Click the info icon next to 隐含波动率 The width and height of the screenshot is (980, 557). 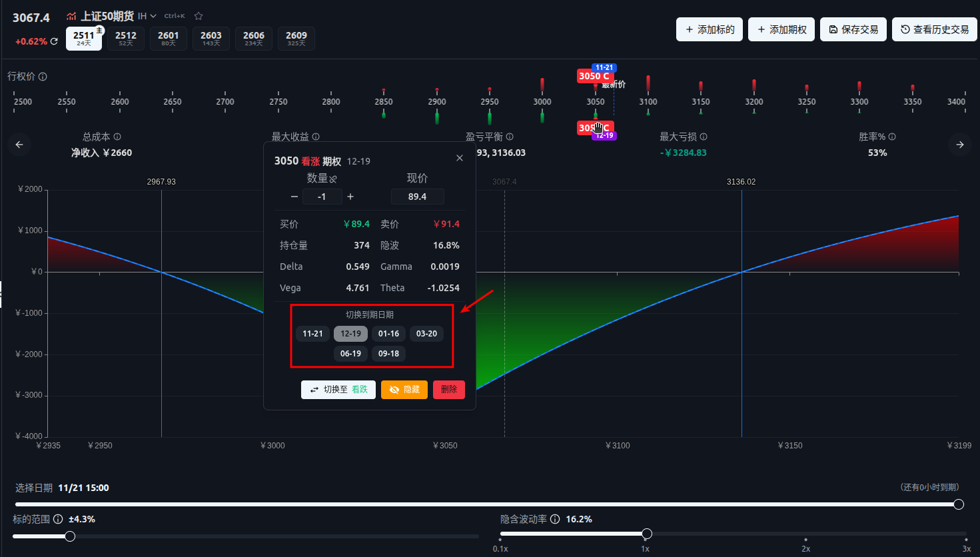(x=555, y=519)
